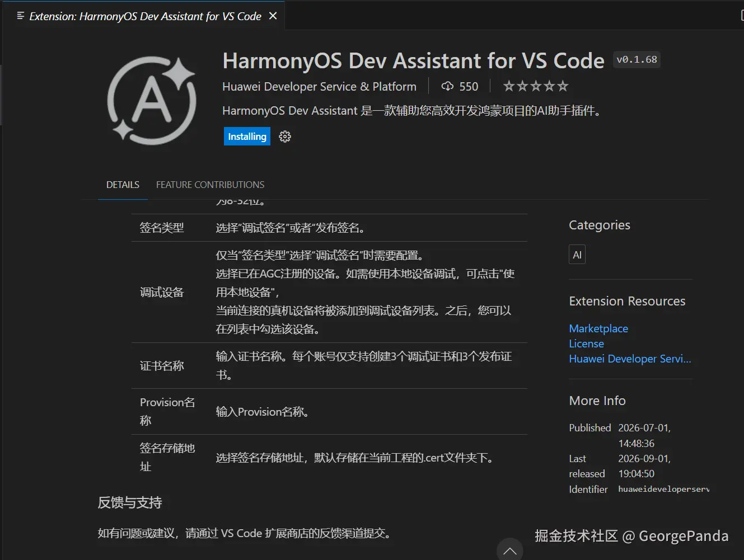
Task: Open the License link
Action: (587, 343)
